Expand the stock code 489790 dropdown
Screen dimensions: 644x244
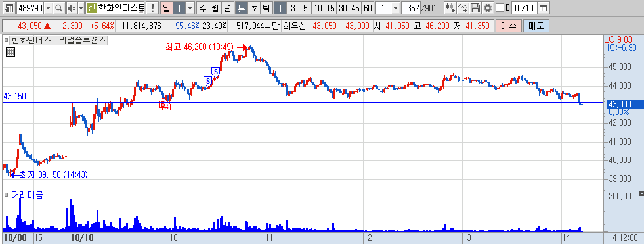click(x=48, y=7)
